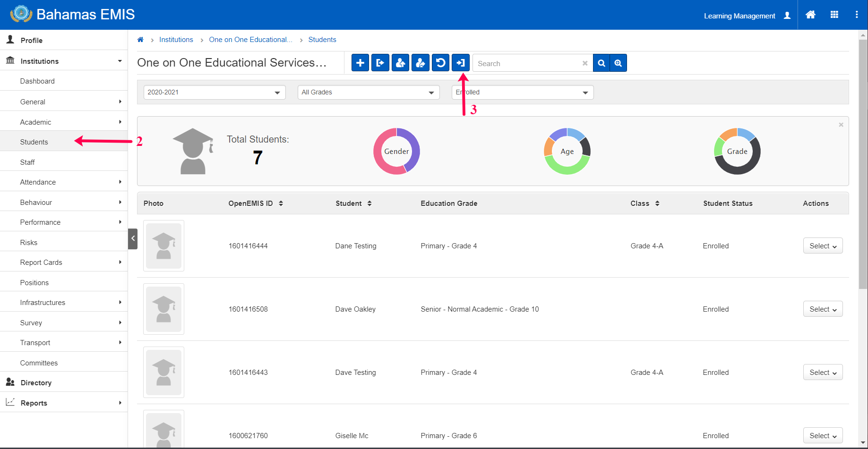
Task: Open the 2020-2021 academic period dropdown
Action: coord(214,93)
